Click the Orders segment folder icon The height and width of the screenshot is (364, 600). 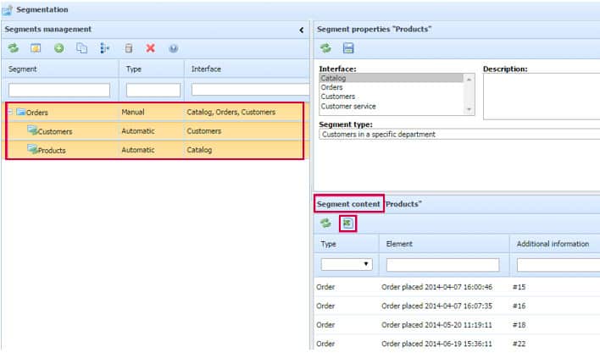tap(20, 112)
